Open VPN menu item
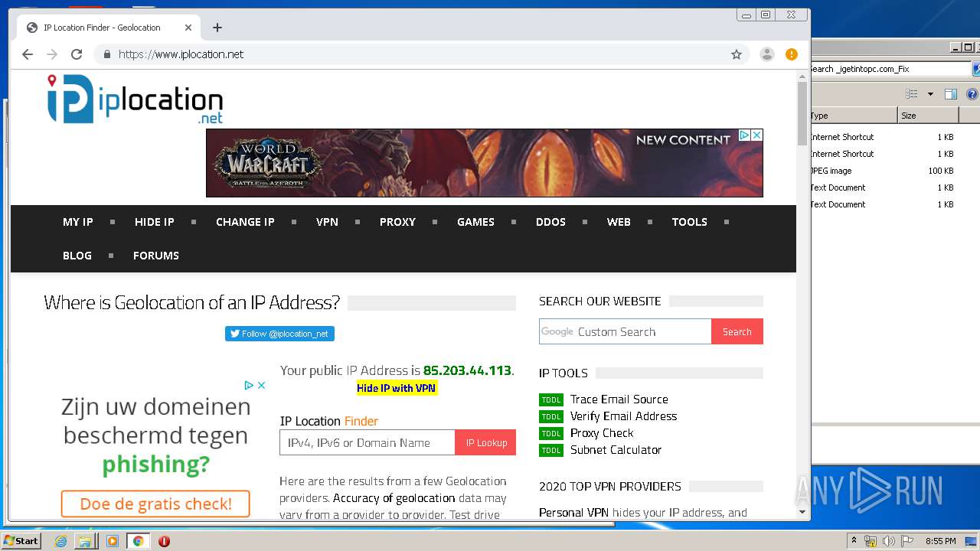This screenshot has width=980, height=551. pyautogui.click(x=327, y=222)
